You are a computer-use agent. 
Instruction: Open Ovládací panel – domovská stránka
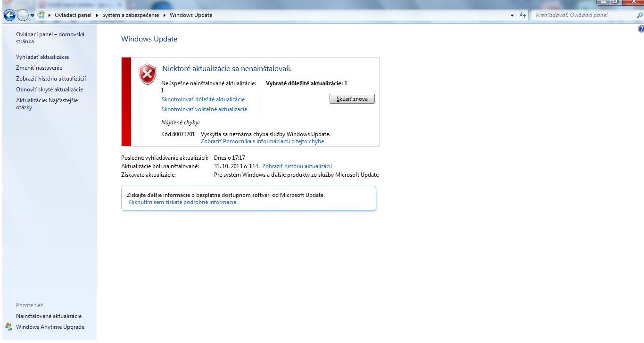[x=50, y=38]
